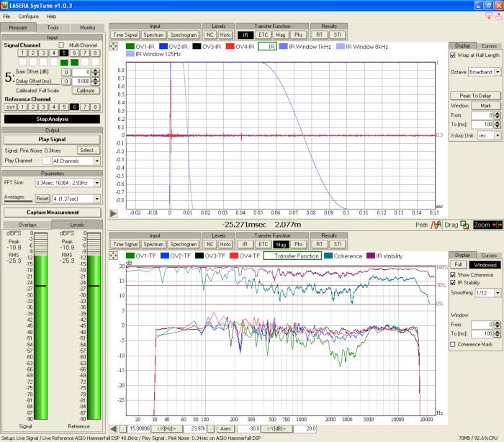Image resolution: width=504 pixels, height=442 pixels.
Task: Click the Stop Analysis button
Action: pos(52,119)
